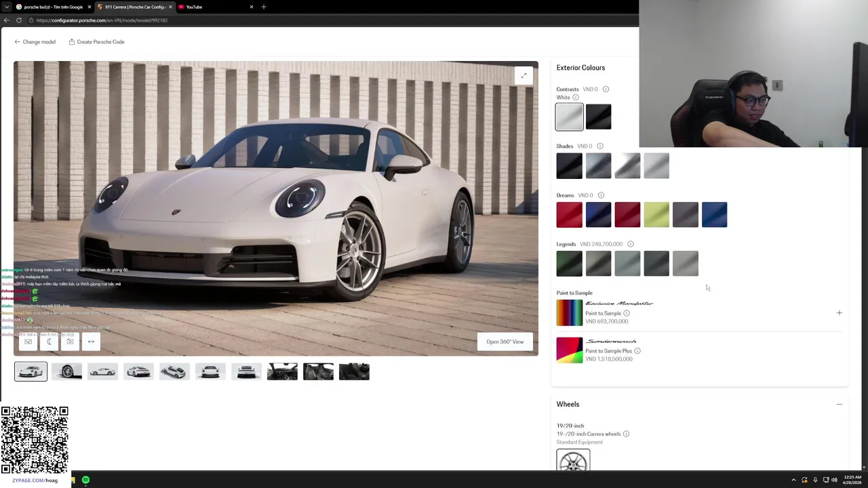Click the VND 693,700,000 price text
Viewport: 868px width, 488px height.
[606, 321]
